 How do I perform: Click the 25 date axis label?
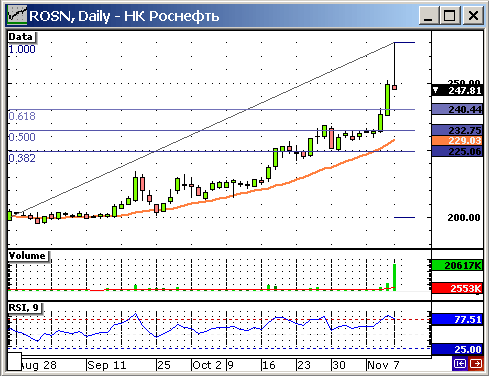pyautogui.click(x=164, y=365)
